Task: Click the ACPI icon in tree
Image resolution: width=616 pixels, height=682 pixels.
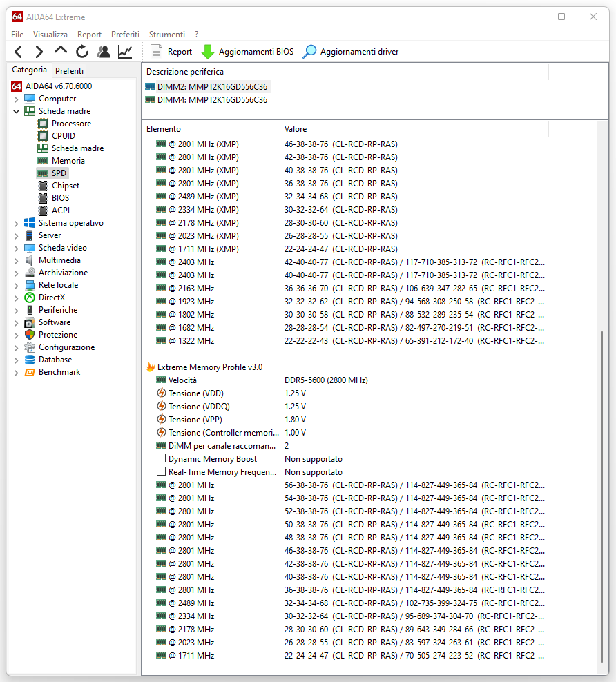Action: [43, 211]
